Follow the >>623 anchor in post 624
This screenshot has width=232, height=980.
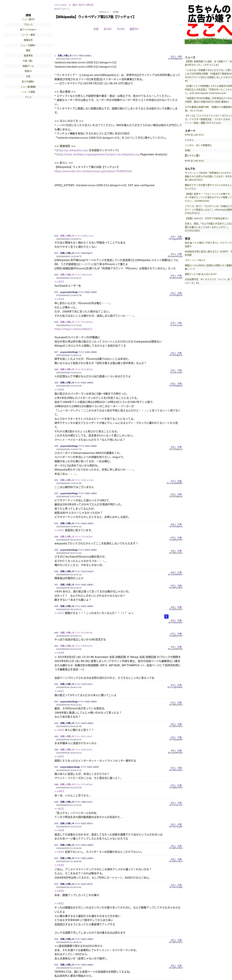tap(59, 282)
